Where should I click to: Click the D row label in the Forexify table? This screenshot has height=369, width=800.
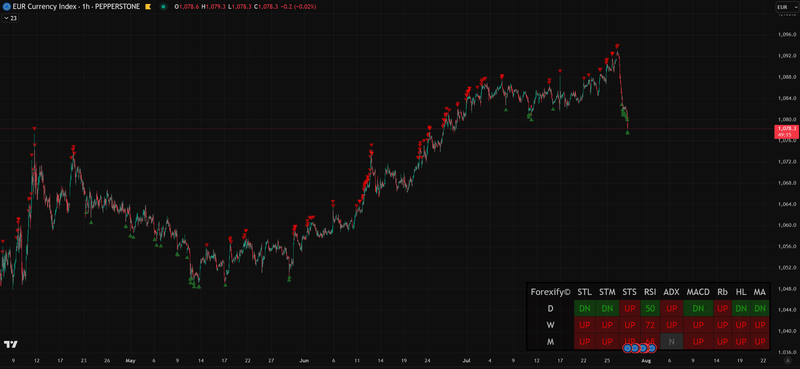click(x=551, y=308)
